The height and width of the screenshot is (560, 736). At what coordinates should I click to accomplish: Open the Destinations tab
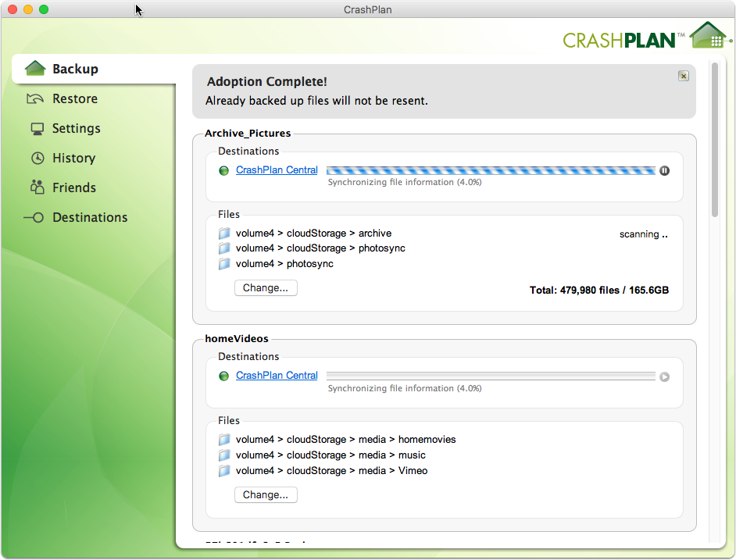[x=90, y=217]
